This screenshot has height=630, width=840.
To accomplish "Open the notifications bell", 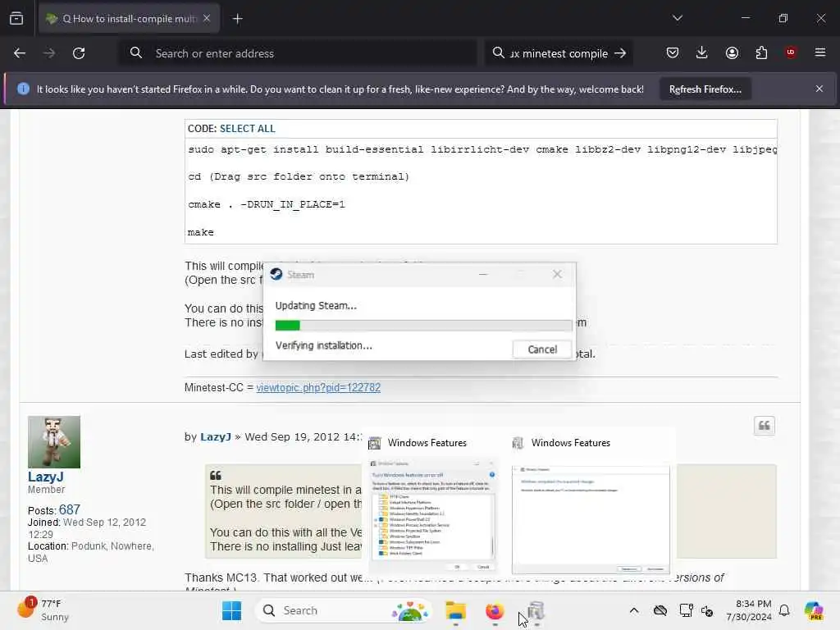I will point(784,610).
